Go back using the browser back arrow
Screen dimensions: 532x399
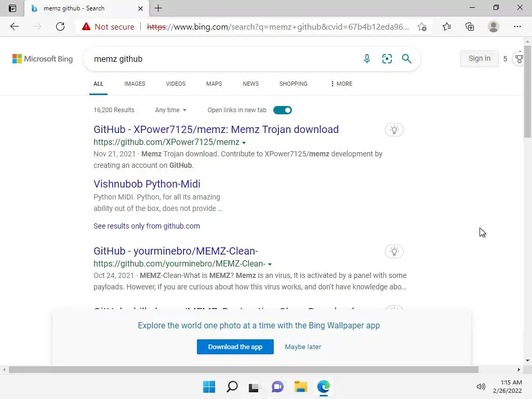click(14, 26)
